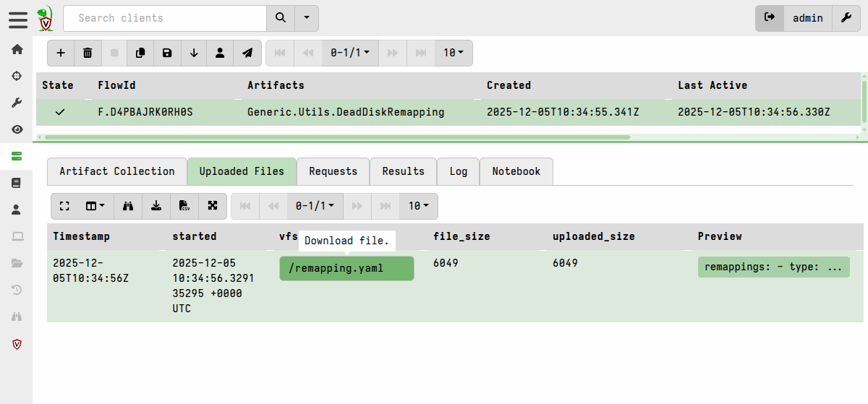This screenshot has width=868, height=404.
Task: Click the floppy disk save icon
Action: point(167,53)
